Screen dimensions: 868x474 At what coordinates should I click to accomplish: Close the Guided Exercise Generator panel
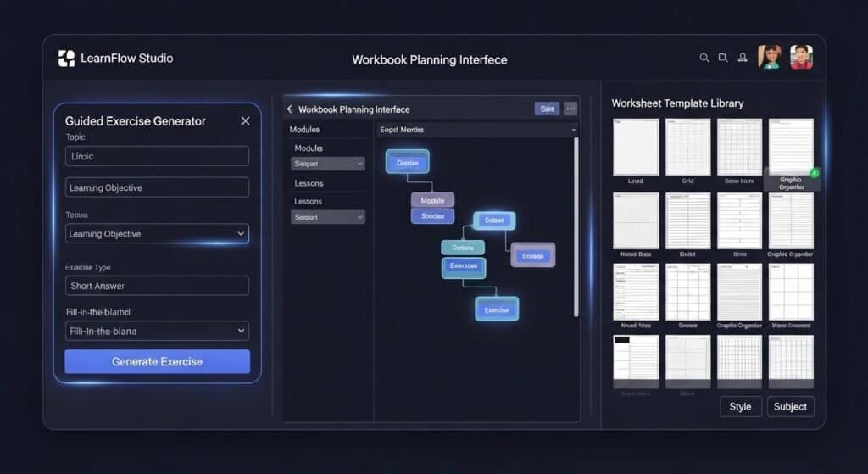245,120
